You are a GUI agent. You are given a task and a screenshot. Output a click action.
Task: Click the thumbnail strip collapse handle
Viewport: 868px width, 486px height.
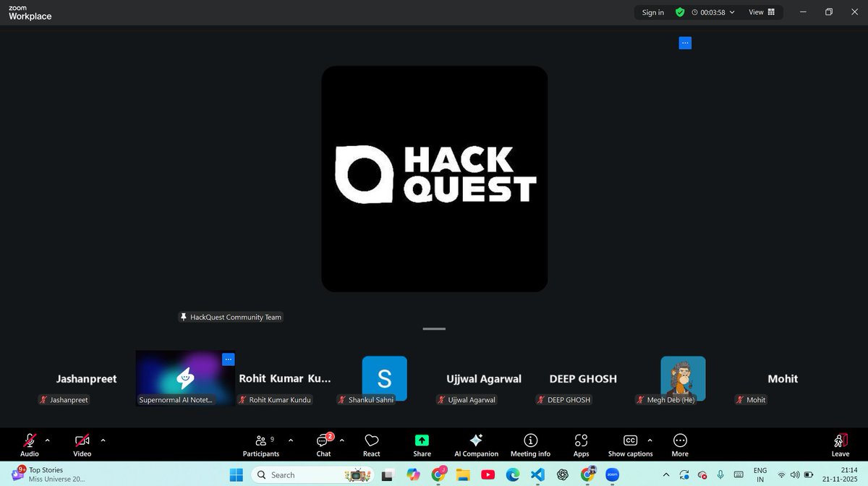434,328
